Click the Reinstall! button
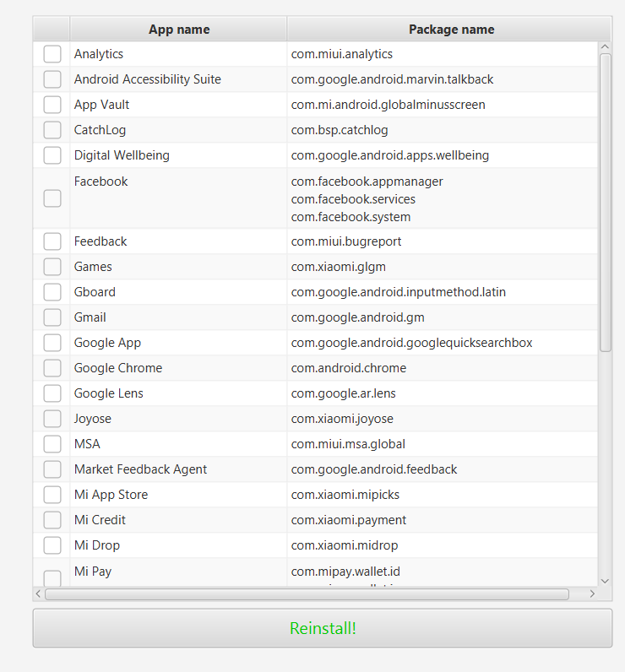The width and height of the screenshot is (625, 672). pos(323,628)
